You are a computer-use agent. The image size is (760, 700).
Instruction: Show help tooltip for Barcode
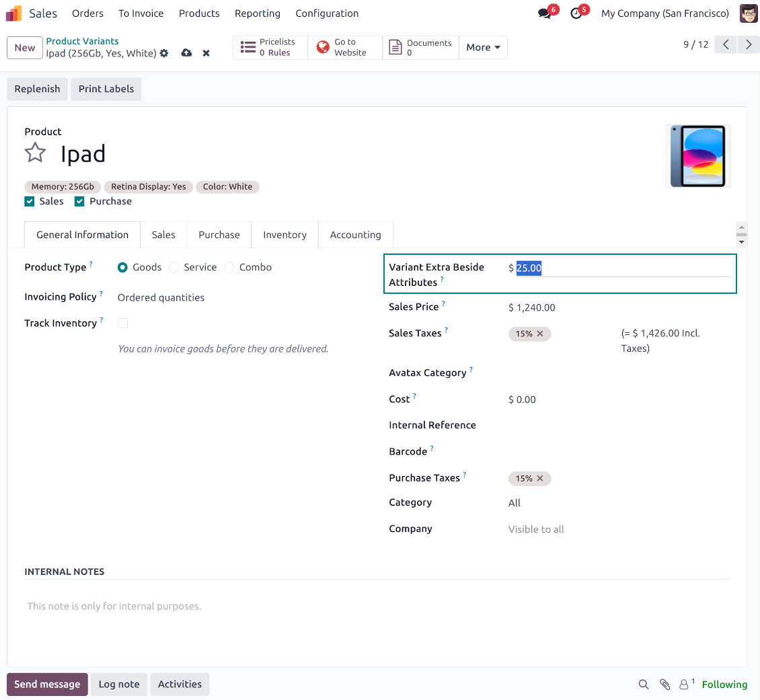[432, 448]
